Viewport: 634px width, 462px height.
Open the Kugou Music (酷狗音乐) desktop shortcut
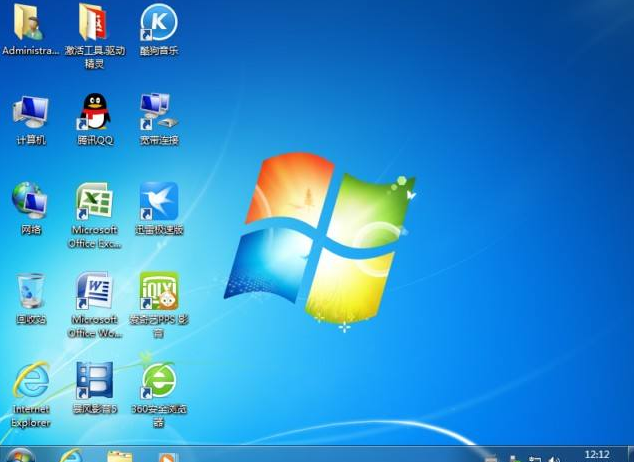pyautogui.click(x=158, y=22)
